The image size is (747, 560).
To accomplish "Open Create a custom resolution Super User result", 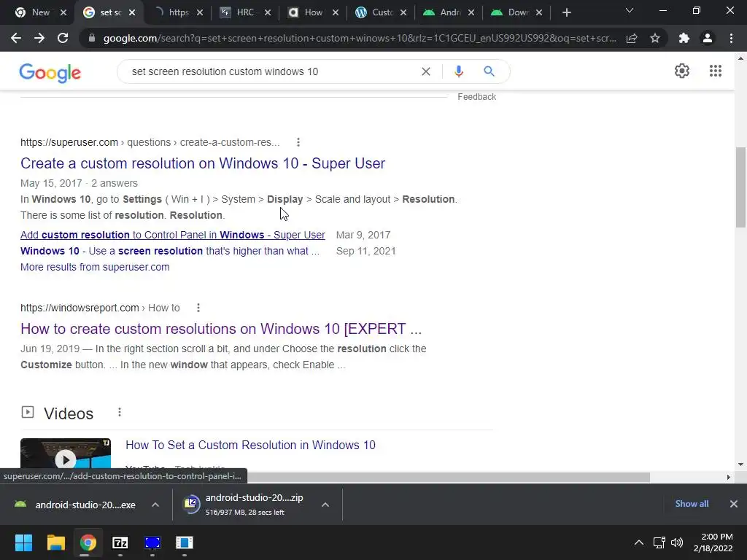I will [x=203, y=163].
